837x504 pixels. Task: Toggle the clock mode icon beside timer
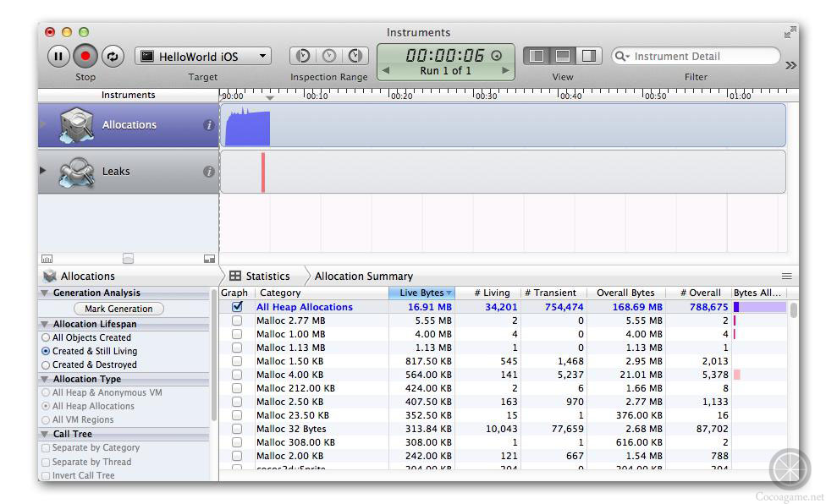[497, 56]
